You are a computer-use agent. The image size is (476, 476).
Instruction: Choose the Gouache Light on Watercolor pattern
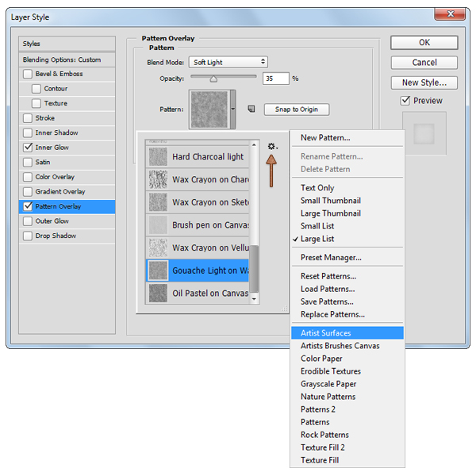[x=198, y=271]
